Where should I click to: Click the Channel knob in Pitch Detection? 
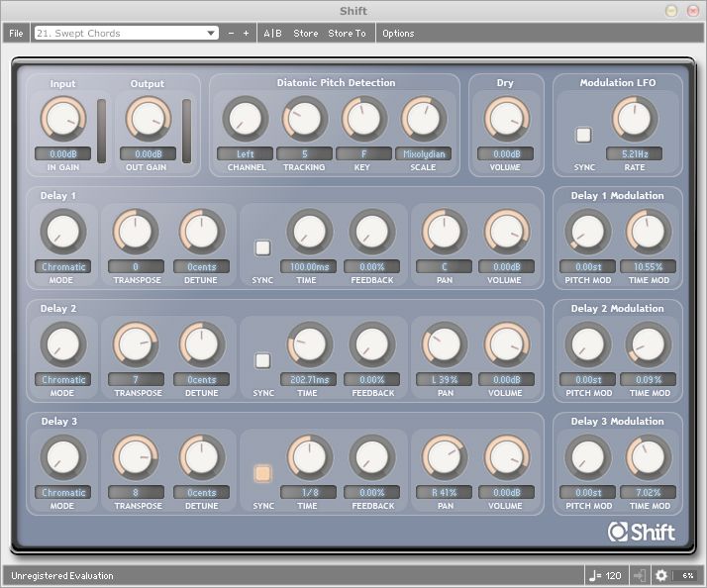[x=246, y=119]
